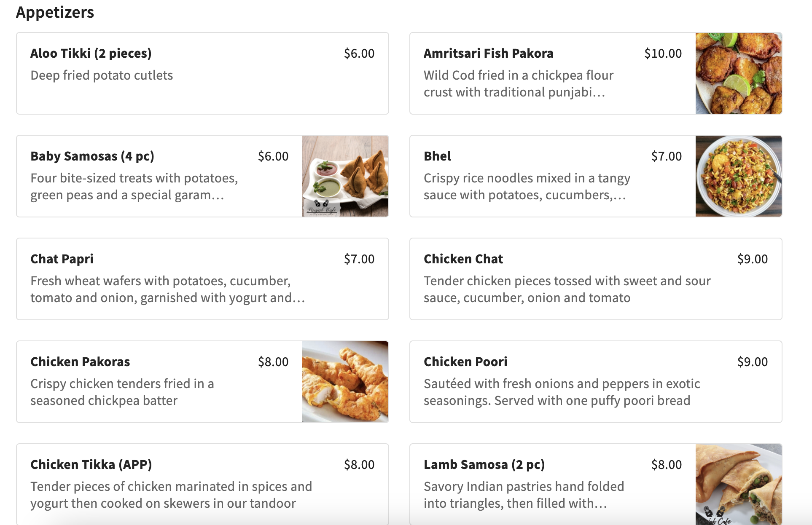Select the Chat Papri menu item
The height and width of the screenshot is (525, 812).
pyautogui.click(x=62, y=259)
